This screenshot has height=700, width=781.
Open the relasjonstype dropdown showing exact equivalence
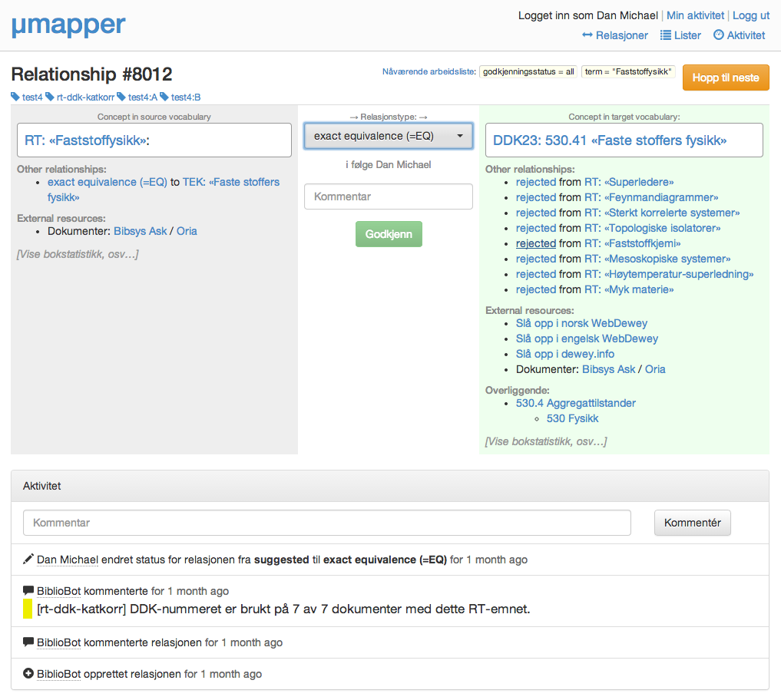click(x=388, y=136)
